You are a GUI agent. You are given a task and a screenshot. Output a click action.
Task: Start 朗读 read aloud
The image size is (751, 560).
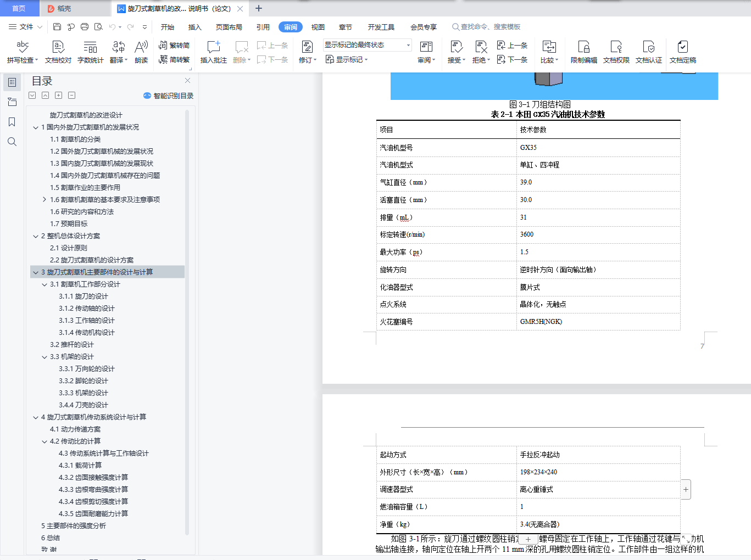(141, 52)
